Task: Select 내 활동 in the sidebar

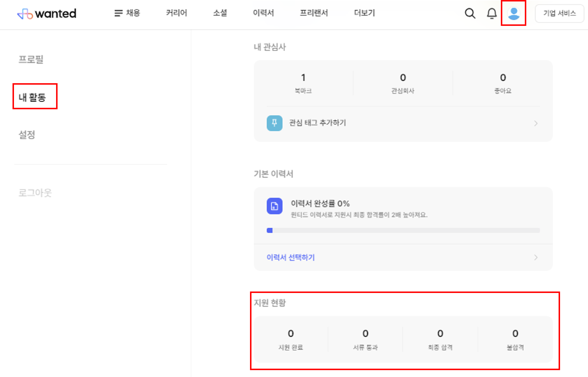Action: 32,97
